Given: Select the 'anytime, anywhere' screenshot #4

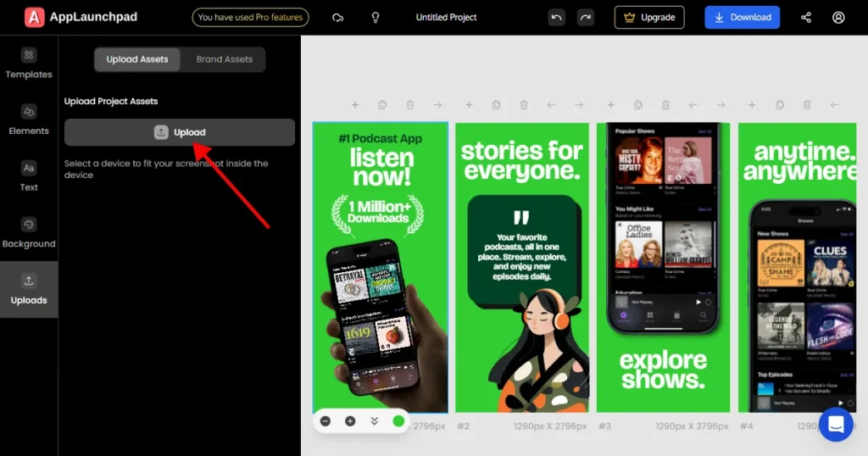Looking at the screenshot, I should tap(797, 267).
